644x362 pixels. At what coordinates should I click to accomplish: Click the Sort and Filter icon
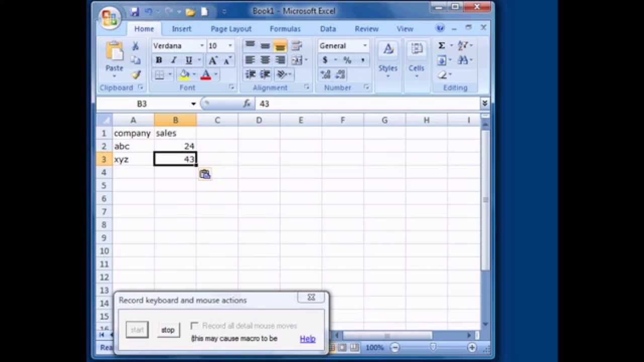coord(462,45)
